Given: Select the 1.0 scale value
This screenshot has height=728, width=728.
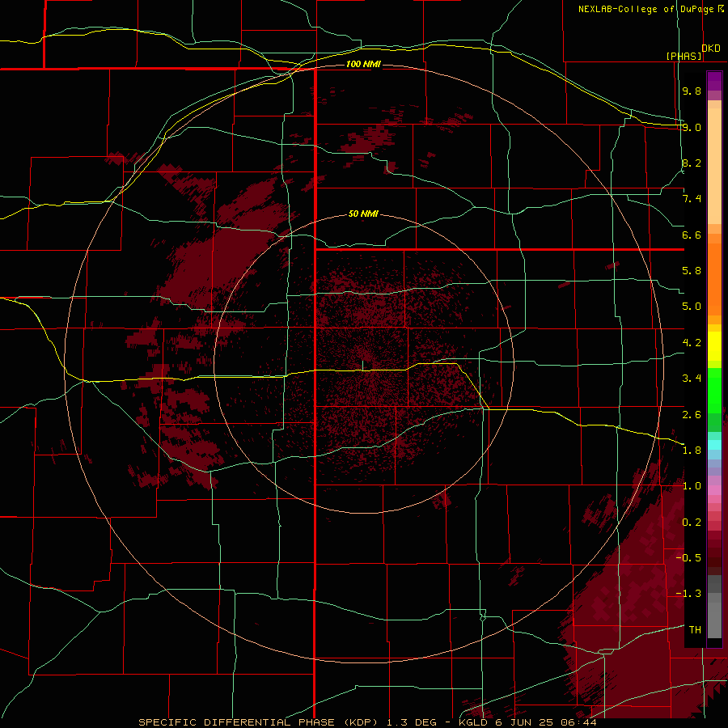Looking at the screenshot, I should point(692,486).
